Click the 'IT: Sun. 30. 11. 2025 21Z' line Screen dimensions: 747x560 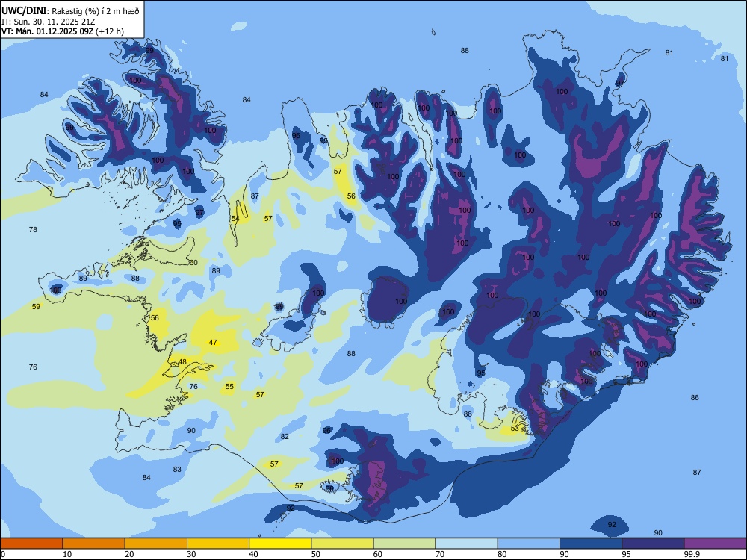pos(48,22)
